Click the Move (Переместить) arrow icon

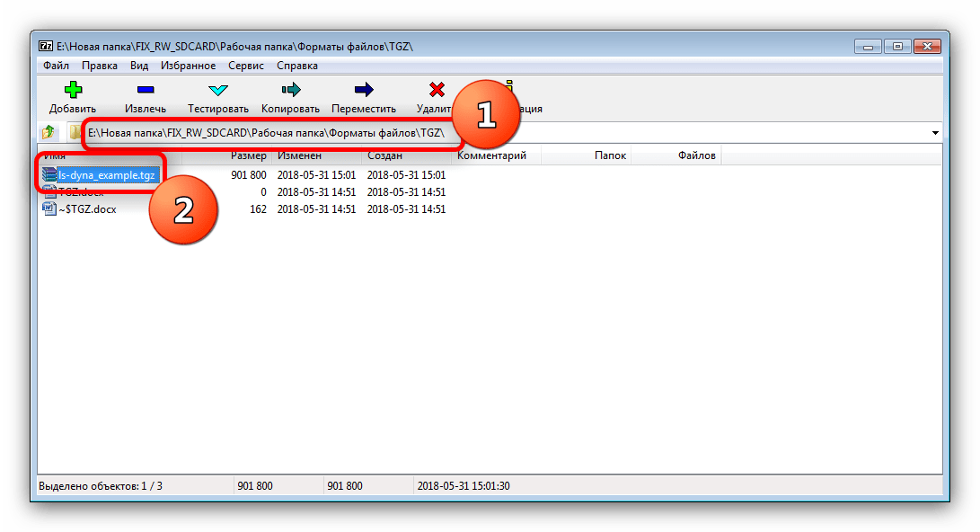point(363,90)
